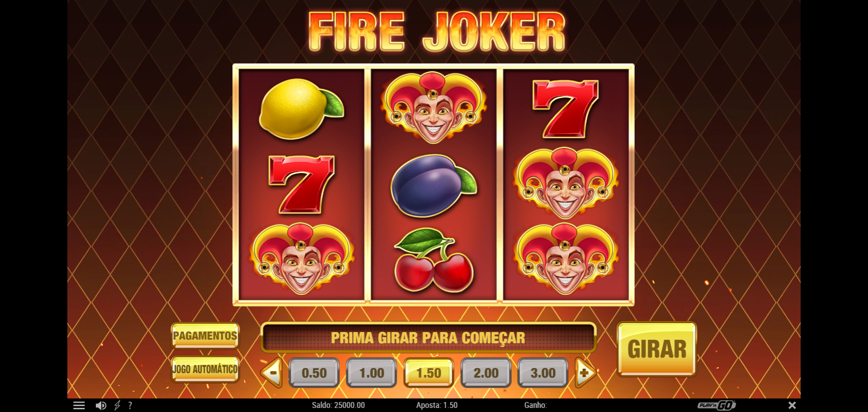Click the cherries symbol on middle reel
The width and height of the screenshot is (868, 412).
coord(434,260)
